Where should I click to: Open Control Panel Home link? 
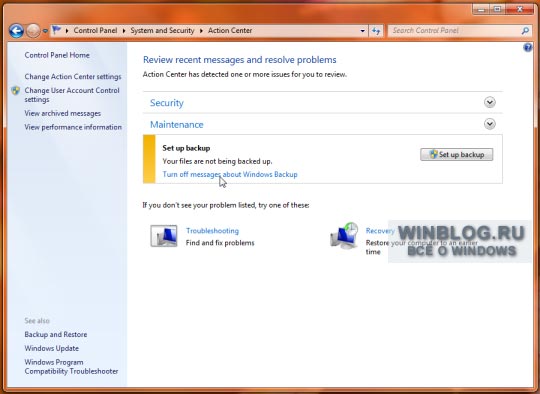click(57, 55)
